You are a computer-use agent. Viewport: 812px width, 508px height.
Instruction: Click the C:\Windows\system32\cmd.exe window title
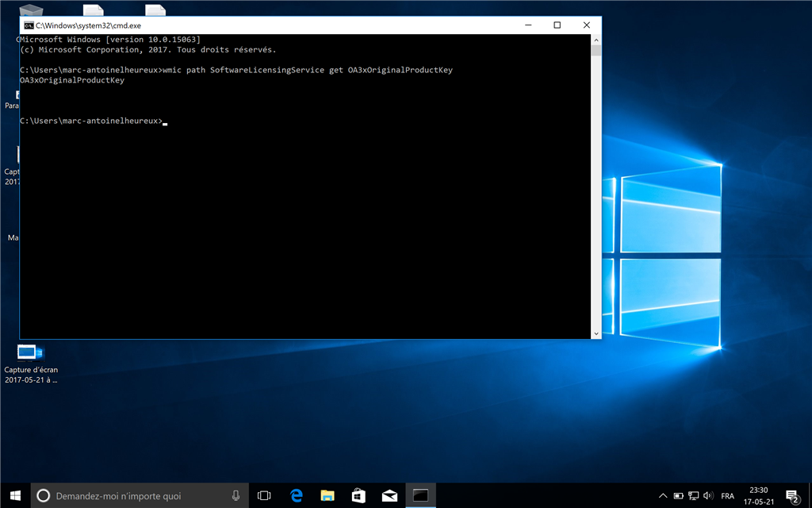[x=88, y=25]
